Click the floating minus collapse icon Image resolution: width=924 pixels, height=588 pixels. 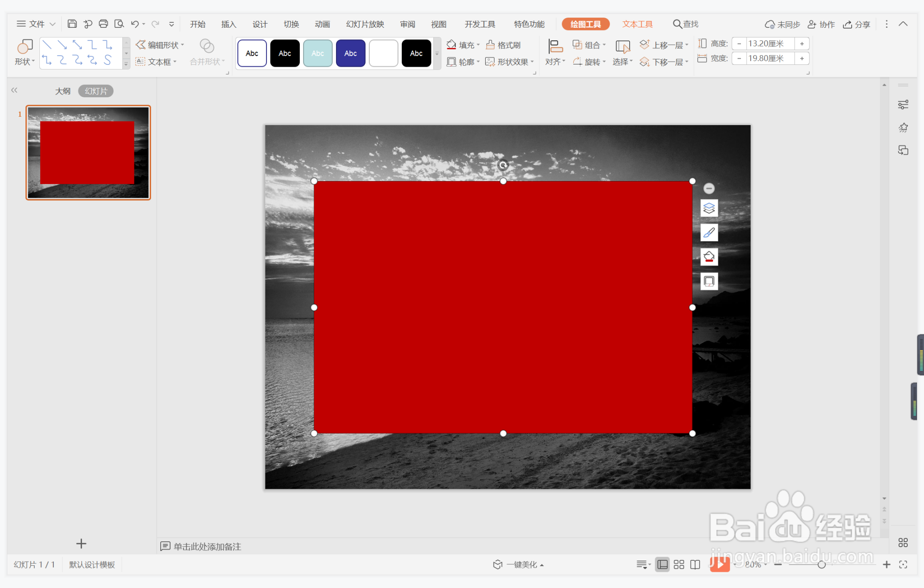709,188
